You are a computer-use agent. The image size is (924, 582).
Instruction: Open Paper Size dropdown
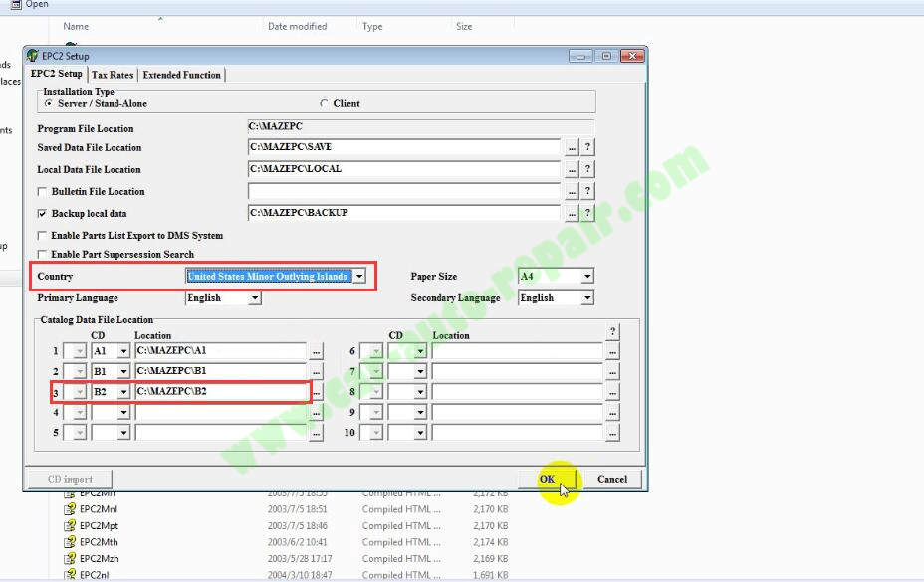(x=586, y=276)
